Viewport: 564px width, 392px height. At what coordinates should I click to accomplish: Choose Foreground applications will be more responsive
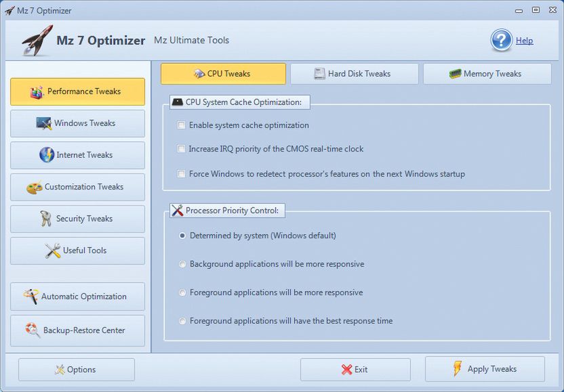tap(182, 292)
